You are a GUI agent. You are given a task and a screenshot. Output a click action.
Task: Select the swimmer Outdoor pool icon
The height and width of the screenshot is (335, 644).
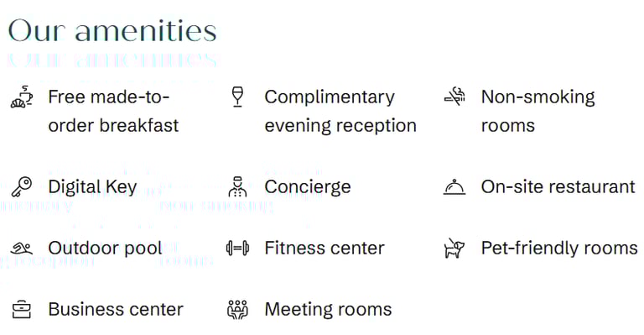[x=21, y=249]
